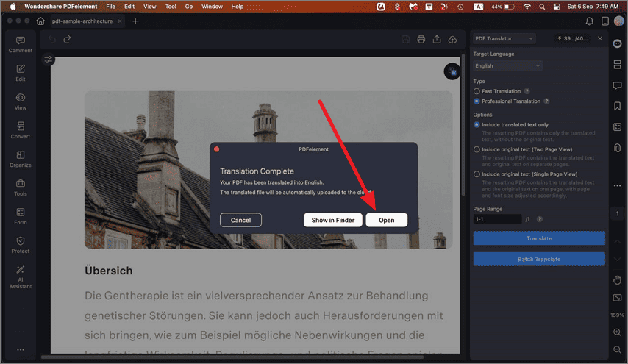
Task: Select the Convert tool in sidebar
Action: (x=21, y=130)
